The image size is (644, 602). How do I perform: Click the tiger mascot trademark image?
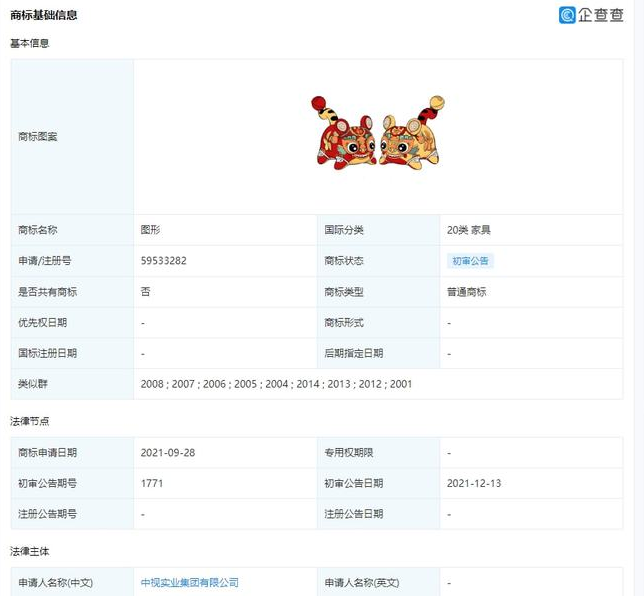[x=378, y=133]
